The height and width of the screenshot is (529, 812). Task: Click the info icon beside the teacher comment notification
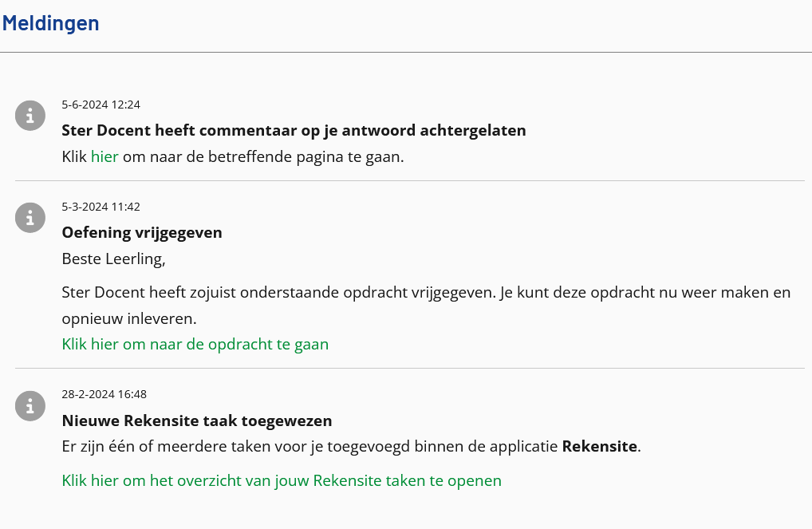[30, 115]
